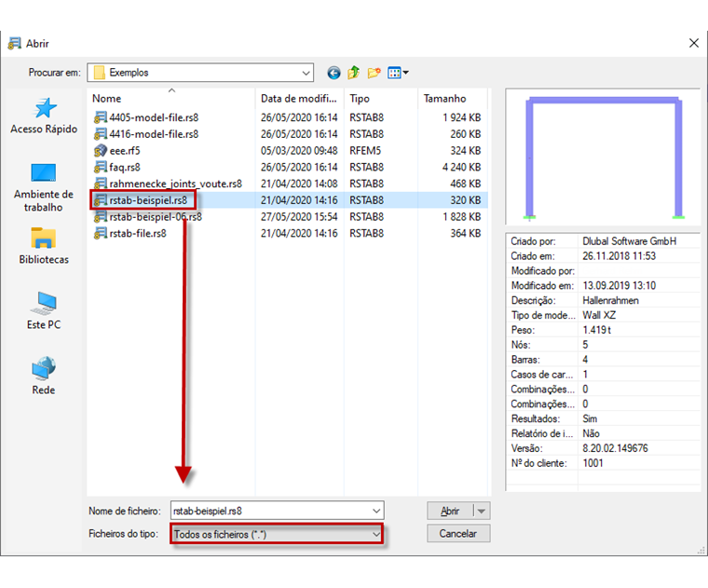Viewport: 708px width, 588px height.
Task: Click the Modificado em value 13.09.2019 13:10
Action: tap(619, 286)
